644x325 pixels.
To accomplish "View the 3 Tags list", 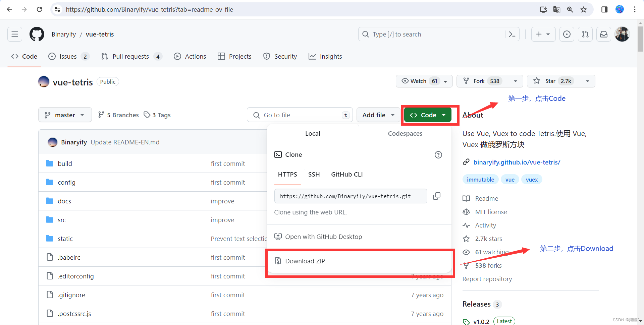I will (157, 115).
